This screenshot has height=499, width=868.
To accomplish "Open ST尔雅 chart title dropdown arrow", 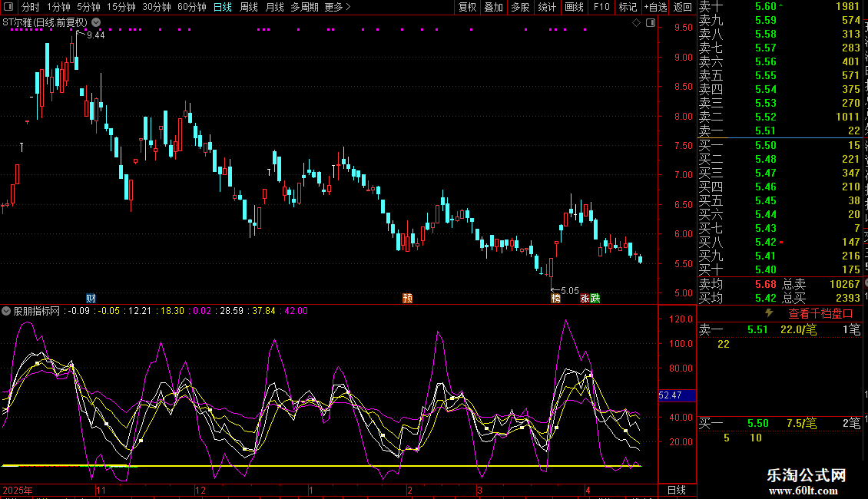I will coord(96,22).
